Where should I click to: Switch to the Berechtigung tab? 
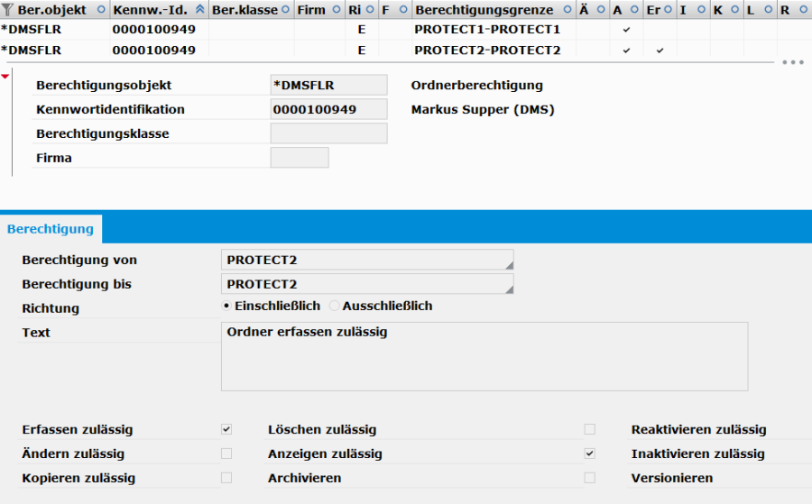51,229
